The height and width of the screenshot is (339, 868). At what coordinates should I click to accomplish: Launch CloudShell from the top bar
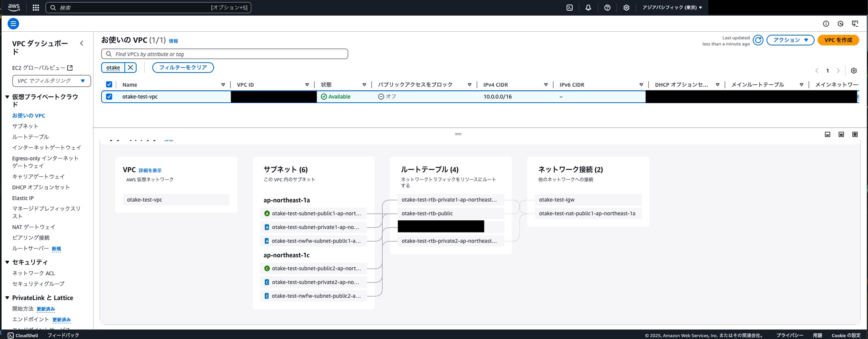[x=570, y=8]
